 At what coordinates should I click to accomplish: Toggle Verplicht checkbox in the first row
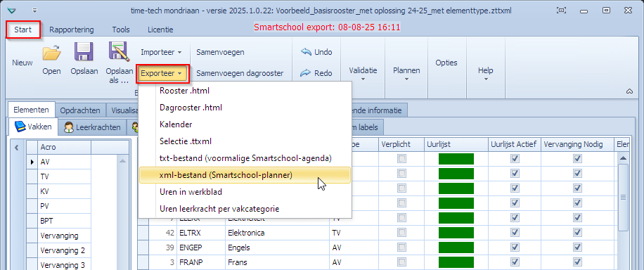[x=401, y=159]
